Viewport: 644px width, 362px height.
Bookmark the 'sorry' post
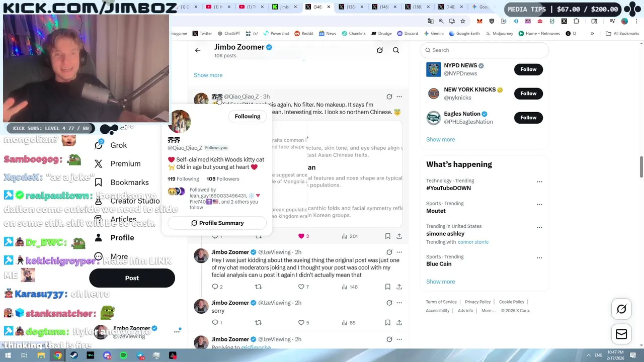[387, 322]
